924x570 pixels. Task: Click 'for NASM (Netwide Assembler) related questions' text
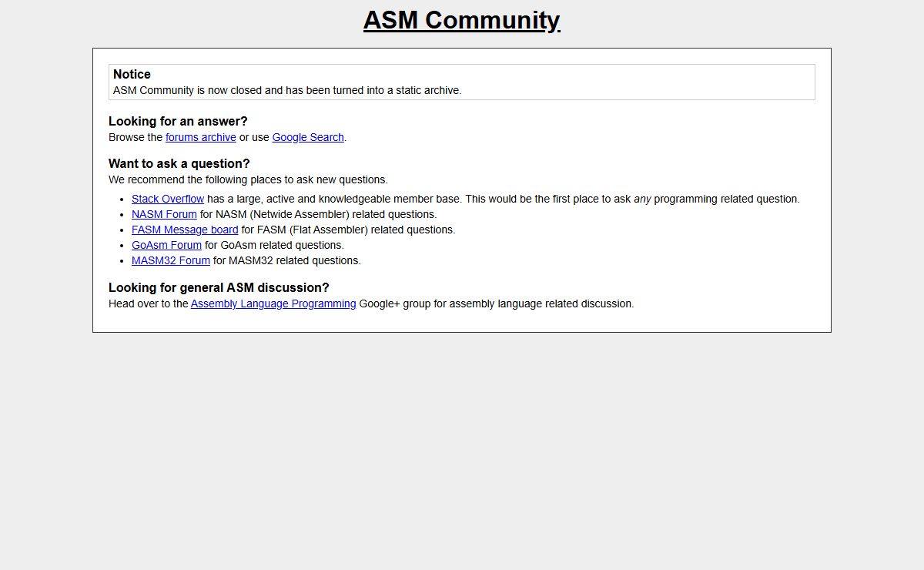(x=319, y=214)
